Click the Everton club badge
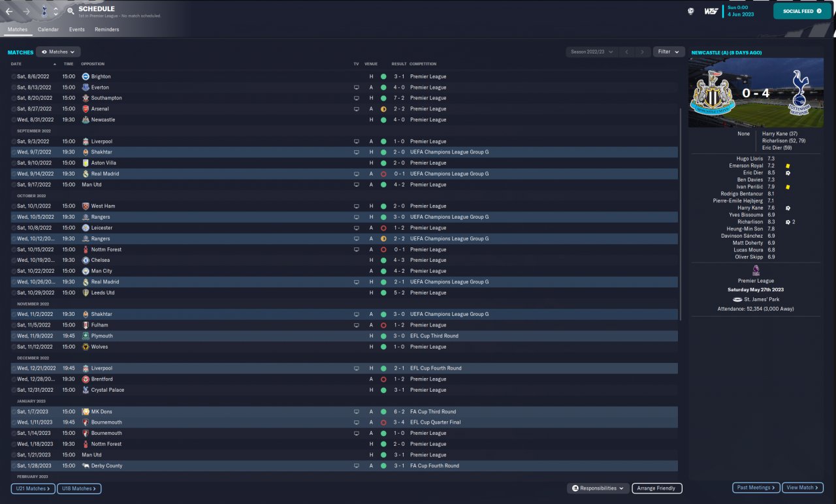The image size is (836, 504). click(x=86, y=87)
